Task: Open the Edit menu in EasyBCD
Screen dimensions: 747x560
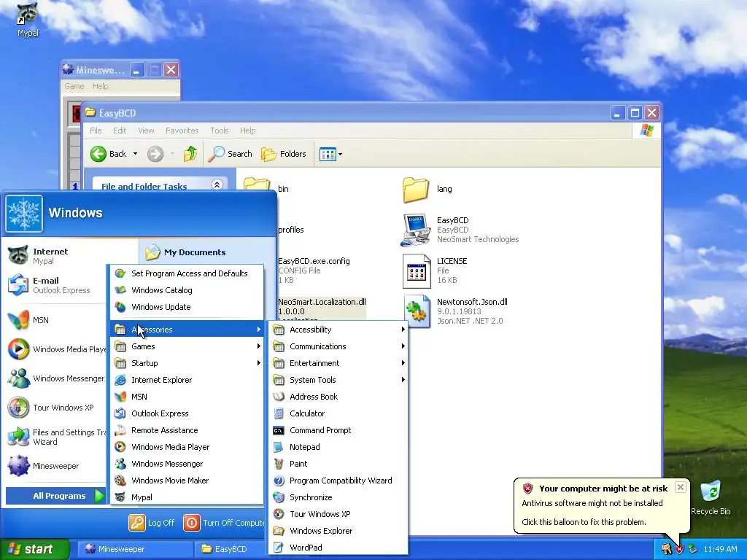Action: coord(120,131)
